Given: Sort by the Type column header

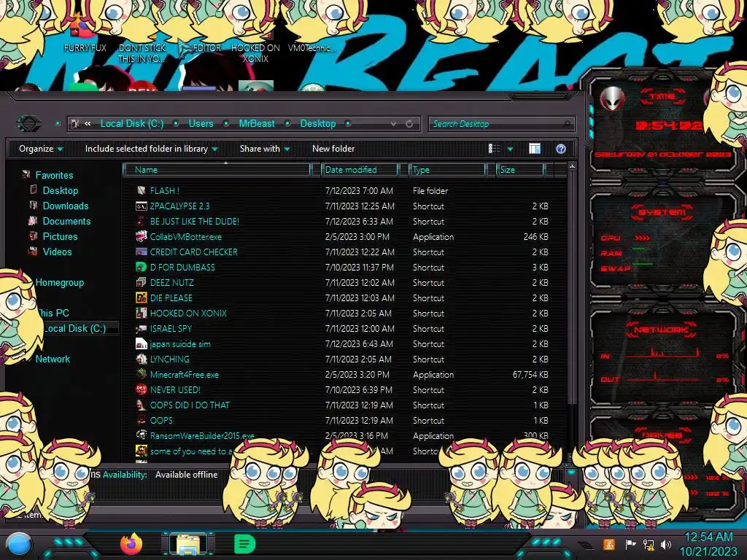Looking at the screenshot, I should coord(447,169).
